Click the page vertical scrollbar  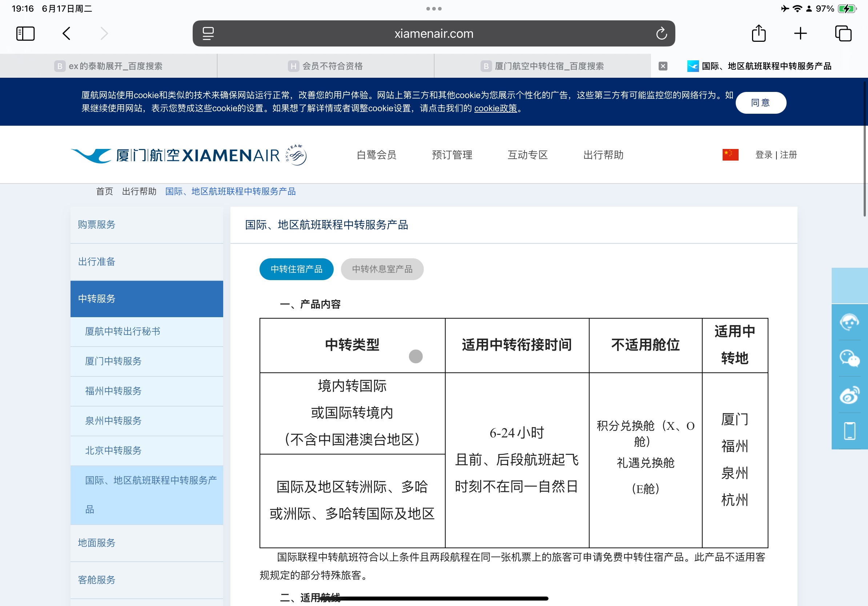click(865, 149)
